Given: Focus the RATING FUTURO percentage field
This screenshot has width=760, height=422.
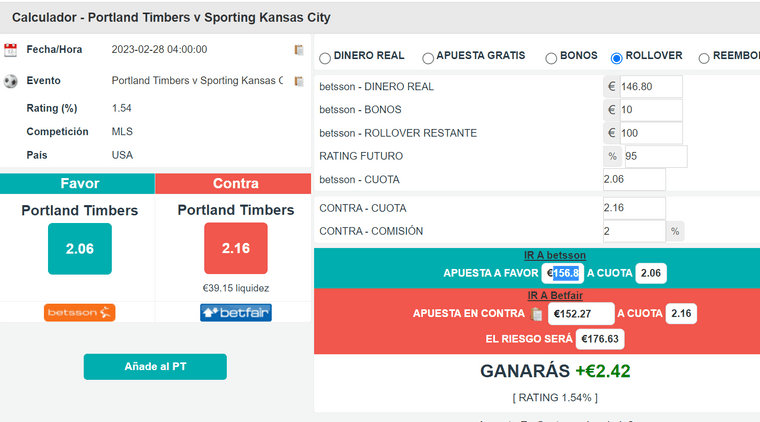Looking at the screenshot, I should click(x=655, y=156).
